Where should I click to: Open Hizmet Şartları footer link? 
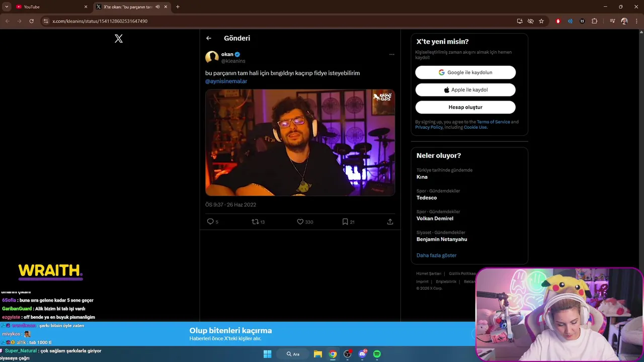click(429, 274)
